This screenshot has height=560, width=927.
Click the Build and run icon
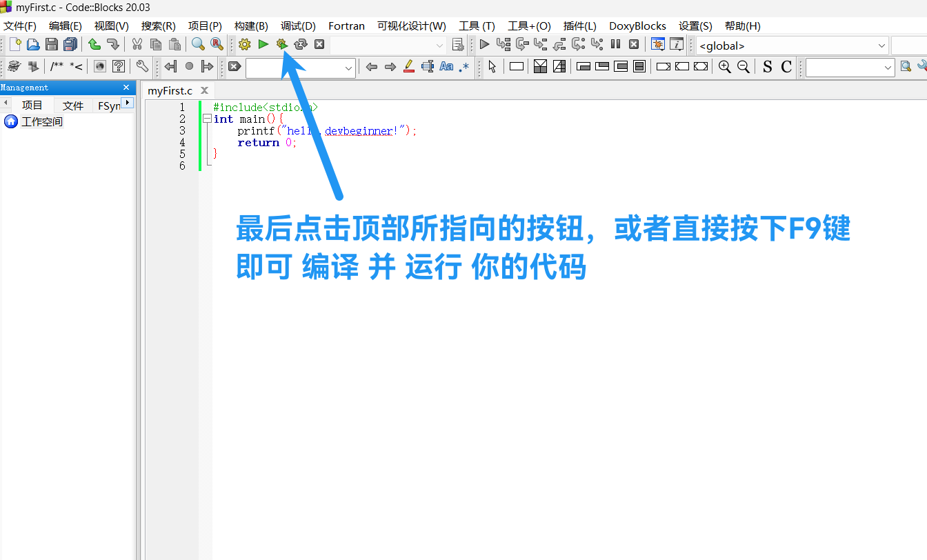click(x=281, y=44)
